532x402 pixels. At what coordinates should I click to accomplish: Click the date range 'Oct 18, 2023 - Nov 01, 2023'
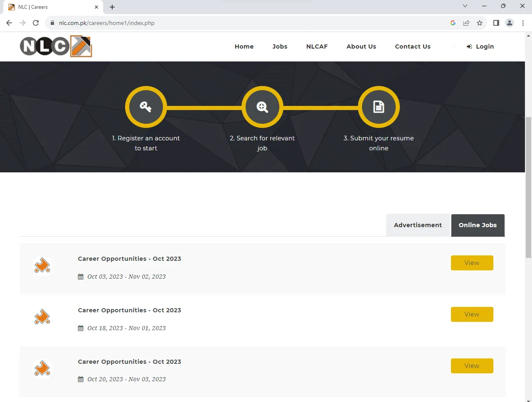126,328
